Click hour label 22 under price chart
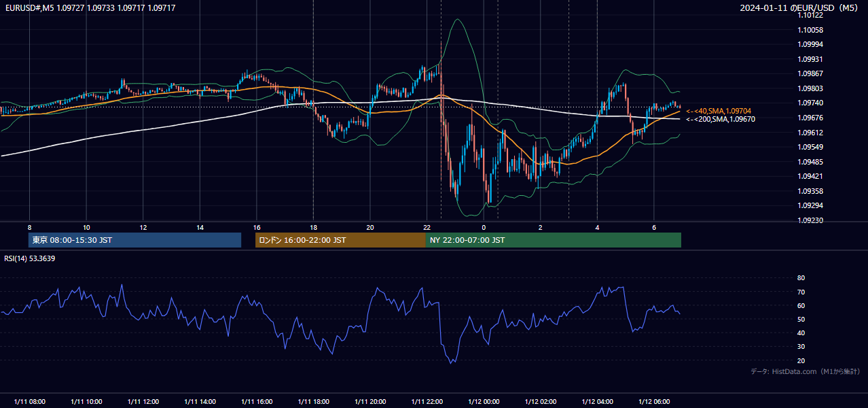This screenshot has height=408, width=868. coord(427,227)
